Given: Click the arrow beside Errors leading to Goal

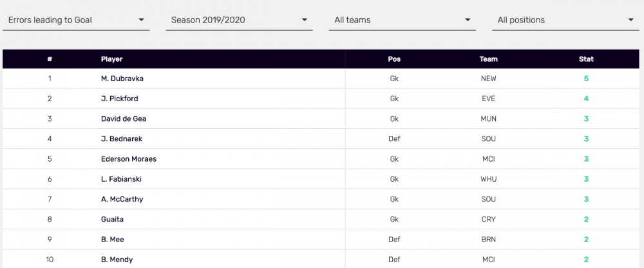Looking at the screenshot, I should (142, 20).
